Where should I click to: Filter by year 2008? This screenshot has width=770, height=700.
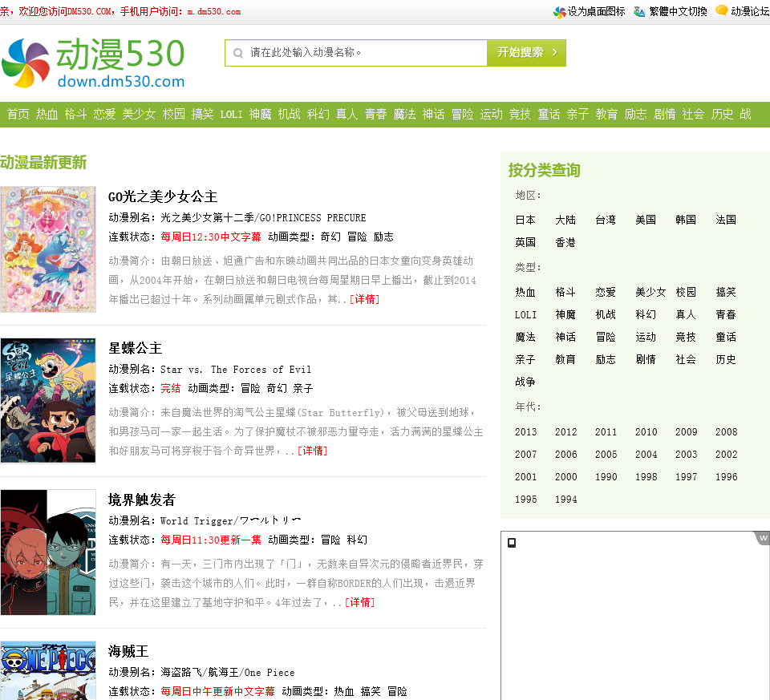tap(727, 432)
